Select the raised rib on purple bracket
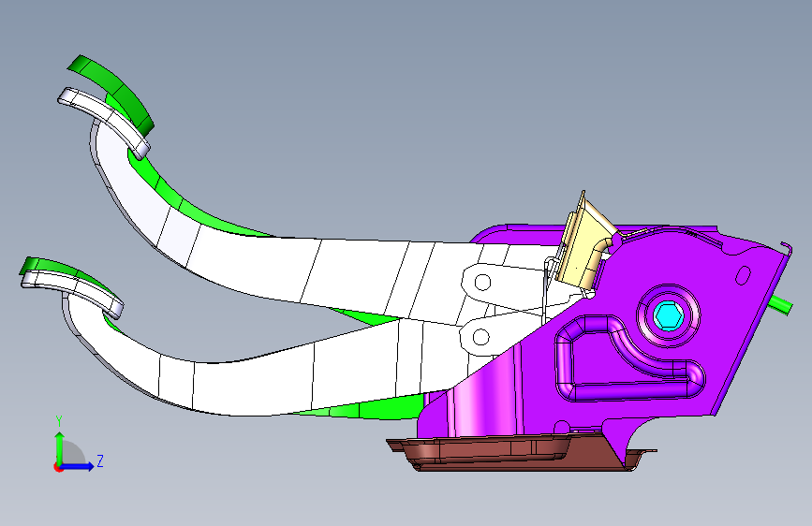The height and width of the screenshot is (526, 812). pos(629,358)
